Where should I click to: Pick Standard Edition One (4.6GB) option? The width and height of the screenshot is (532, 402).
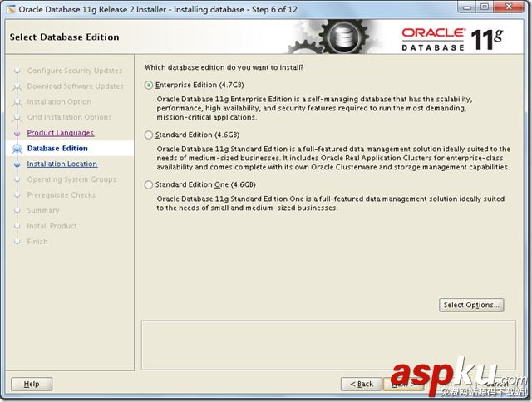(149, 184)
